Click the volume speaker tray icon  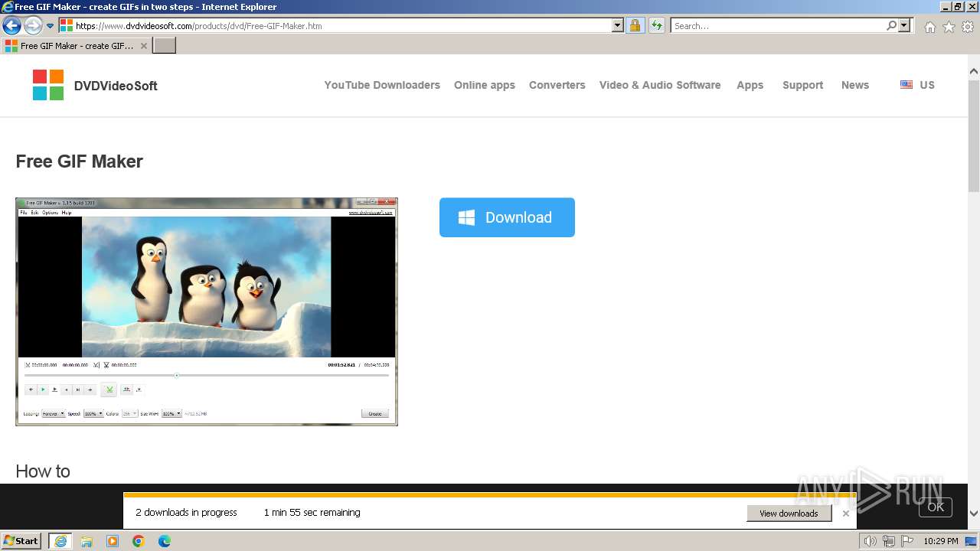(871, 541)
